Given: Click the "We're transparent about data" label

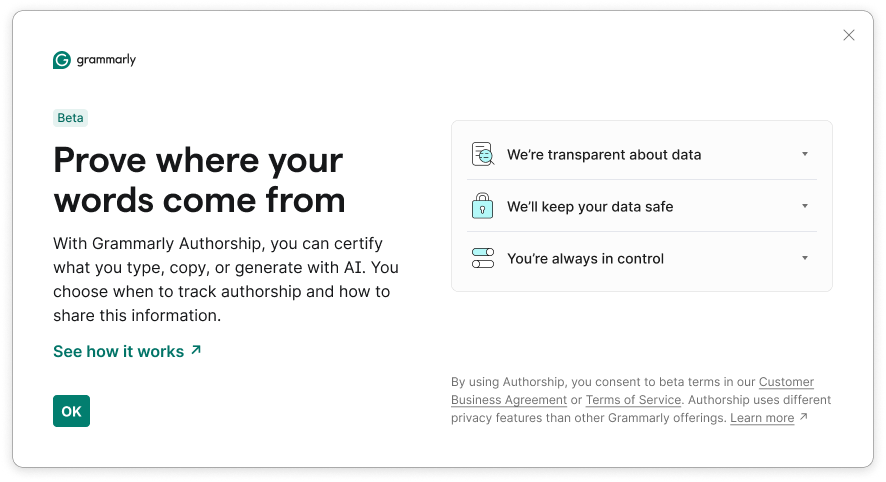Looking at the screenshot, I should (x=604, y=155).
